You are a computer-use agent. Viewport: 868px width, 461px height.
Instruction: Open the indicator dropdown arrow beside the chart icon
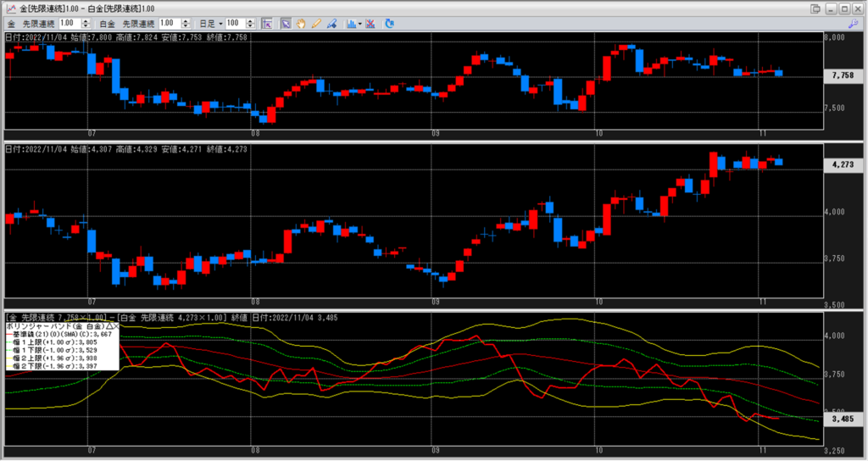click(x=359, y=23)
